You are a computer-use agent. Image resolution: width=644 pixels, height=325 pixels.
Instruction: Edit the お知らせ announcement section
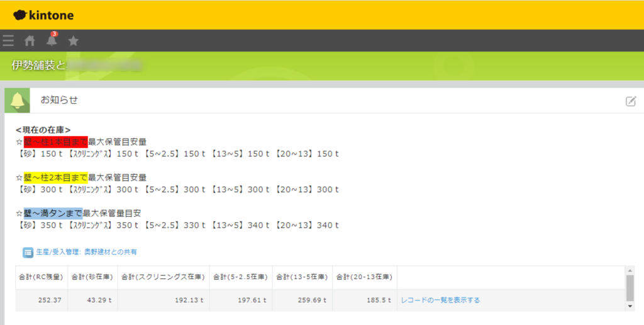coord(631,101)
